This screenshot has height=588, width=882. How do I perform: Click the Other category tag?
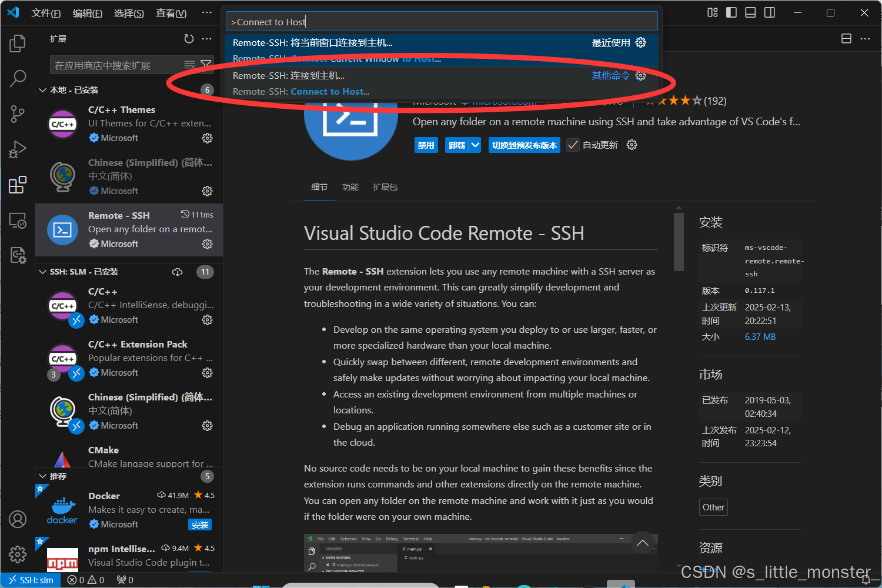[713, 507]
